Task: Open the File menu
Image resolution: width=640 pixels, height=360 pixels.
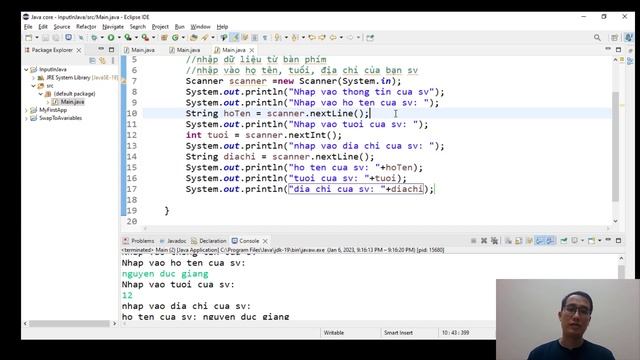Action: [x=28, y=27]
